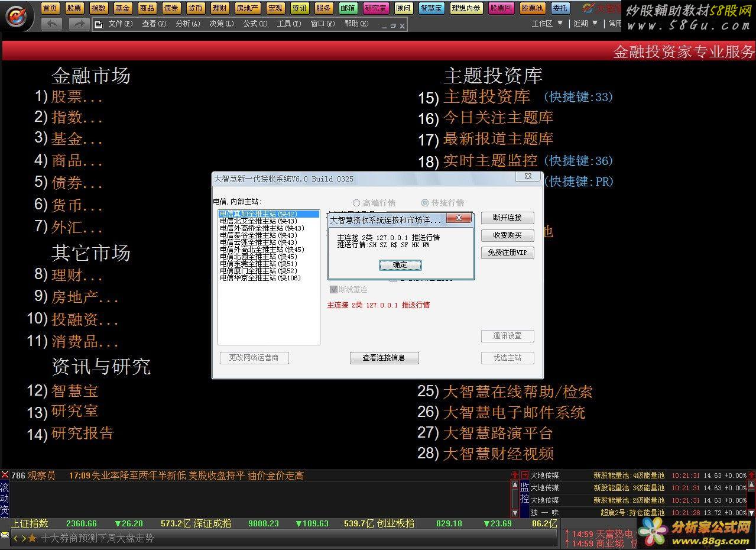
Task: Click the red boxed arrow icon above 监控
Action: click(524, 475)
